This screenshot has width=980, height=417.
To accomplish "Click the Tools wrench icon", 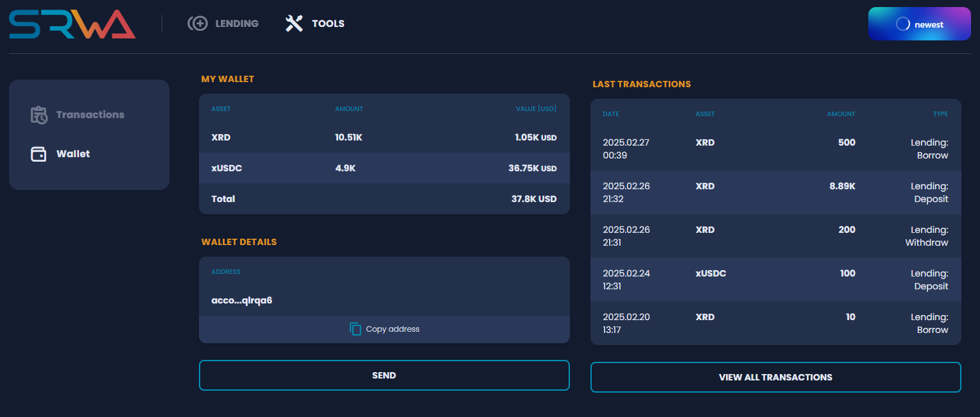I will (x=294, y=24).
